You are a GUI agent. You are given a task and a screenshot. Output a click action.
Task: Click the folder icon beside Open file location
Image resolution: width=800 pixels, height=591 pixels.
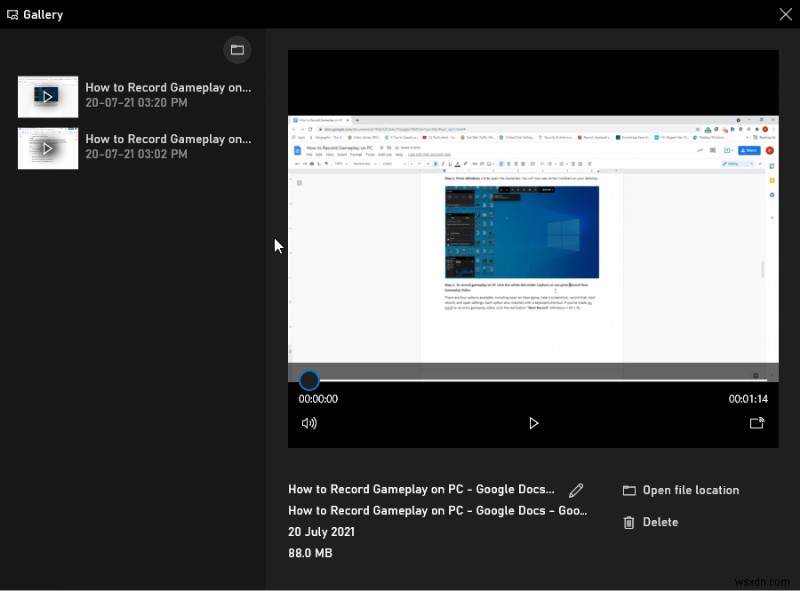point(629,491)
